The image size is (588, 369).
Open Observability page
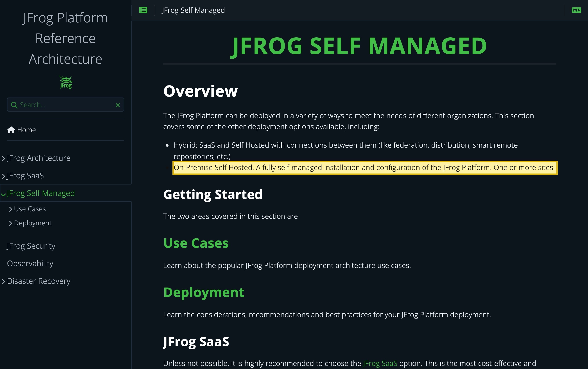coord(30,264)
